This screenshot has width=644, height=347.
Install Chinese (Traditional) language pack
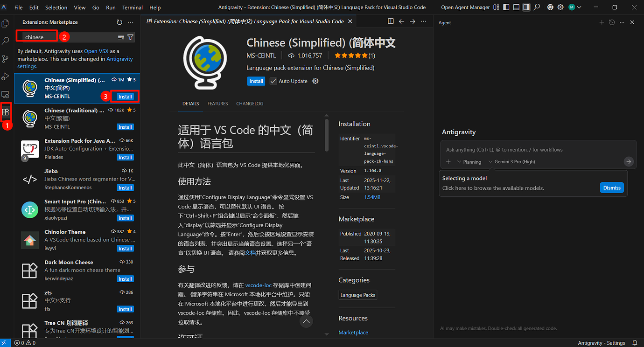click(x=125, y=127)
